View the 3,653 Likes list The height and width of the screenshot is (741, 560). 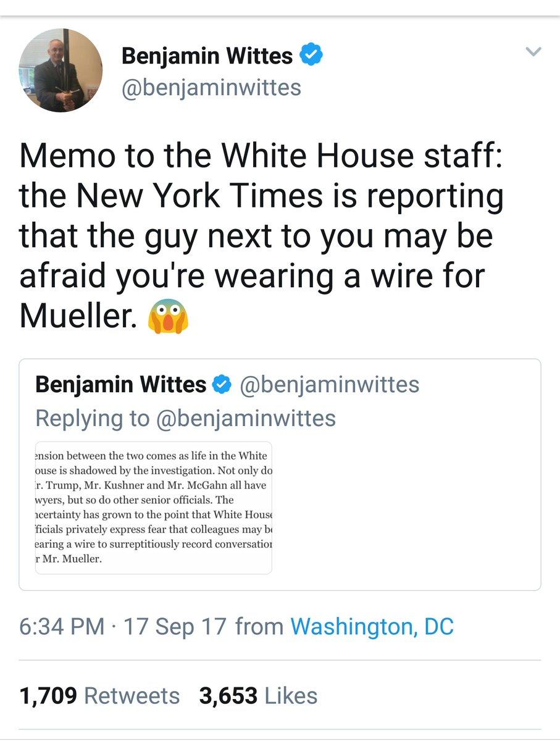[x=258, y=696]
